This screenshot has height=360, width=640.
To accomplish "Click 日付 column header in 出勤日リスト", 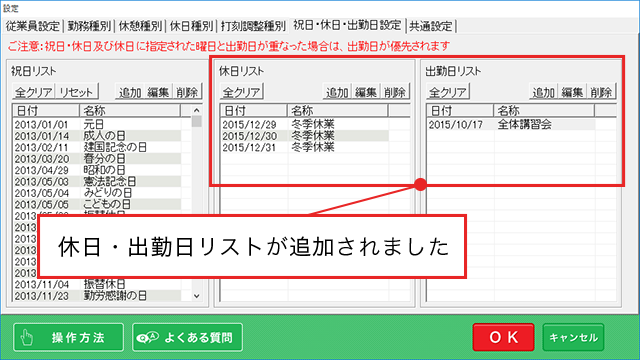I will click(x=460, y=111).
